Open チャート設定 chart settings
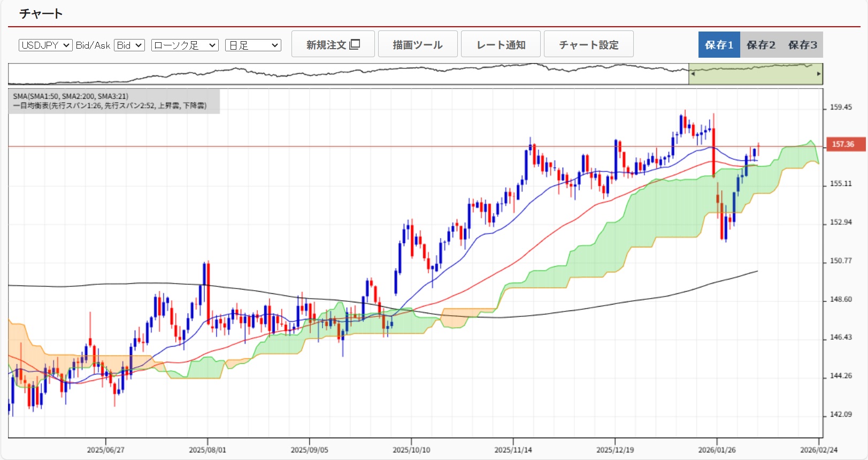Image resolution: width=868 pixels, height=460 pixels. [588, 44]
